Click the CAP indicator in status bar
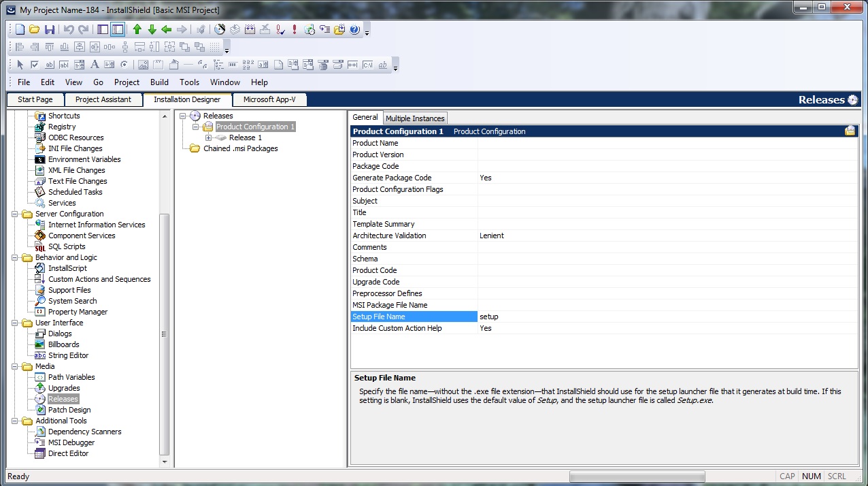This screenshot has height=486, width=868. click(x=787, y=476)
